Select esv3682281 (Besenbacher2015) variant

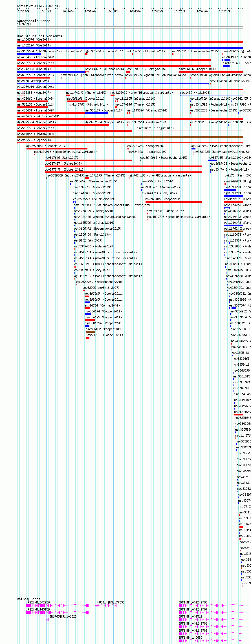click(x=196, y=51)
